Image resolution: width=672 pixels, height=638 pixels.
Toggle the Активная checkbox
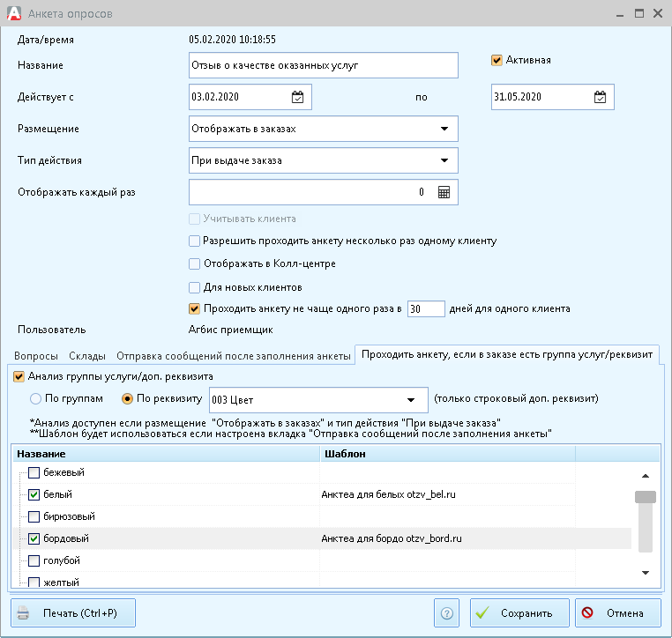pos(497,60)
